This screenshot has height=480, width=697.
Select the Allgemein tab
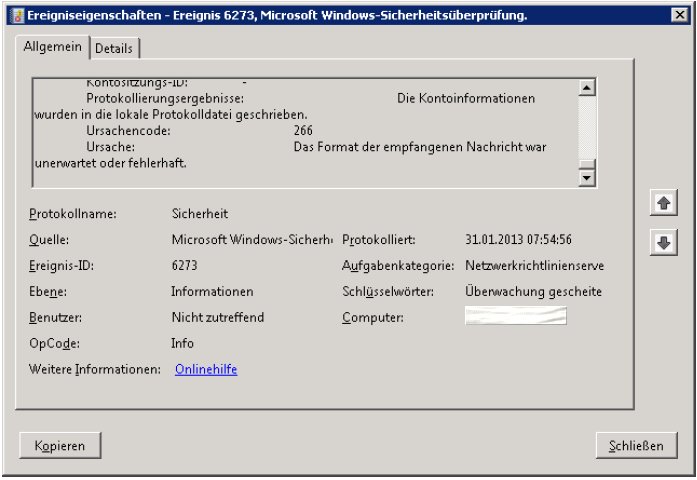click(53, 48)
